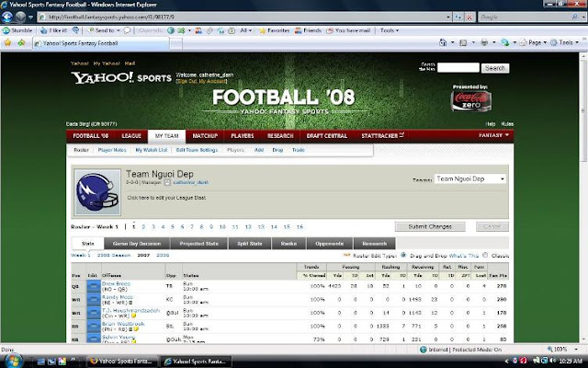Open the Send to dropdown arrow
The width and height of the screenshot is (588, 368).
[119, 30]
